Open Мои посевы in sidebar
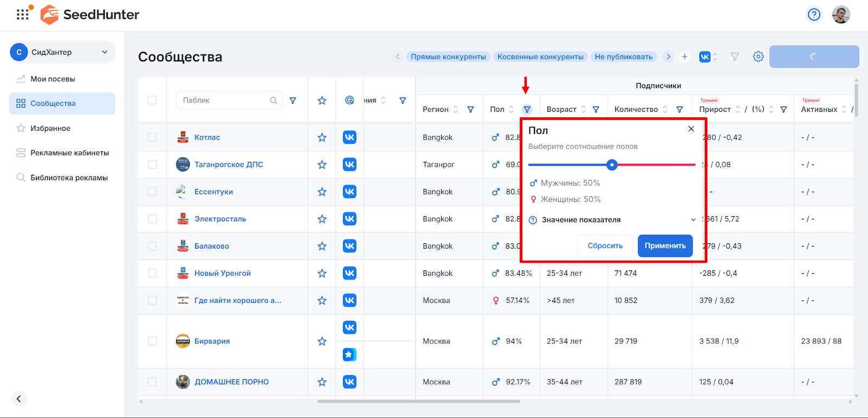Screen dimensions: 868x418 point(53,79)
